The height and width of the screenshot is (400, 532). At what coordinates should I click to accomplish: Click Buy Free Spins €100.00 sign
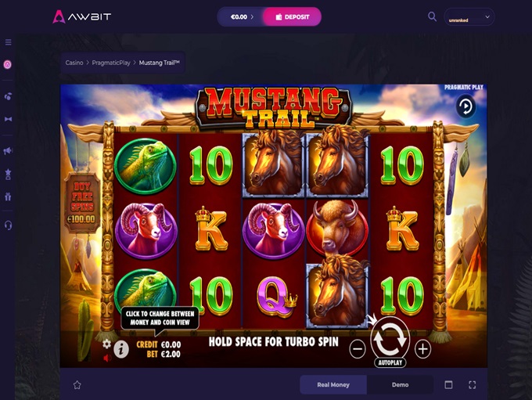tap(82, 203)
